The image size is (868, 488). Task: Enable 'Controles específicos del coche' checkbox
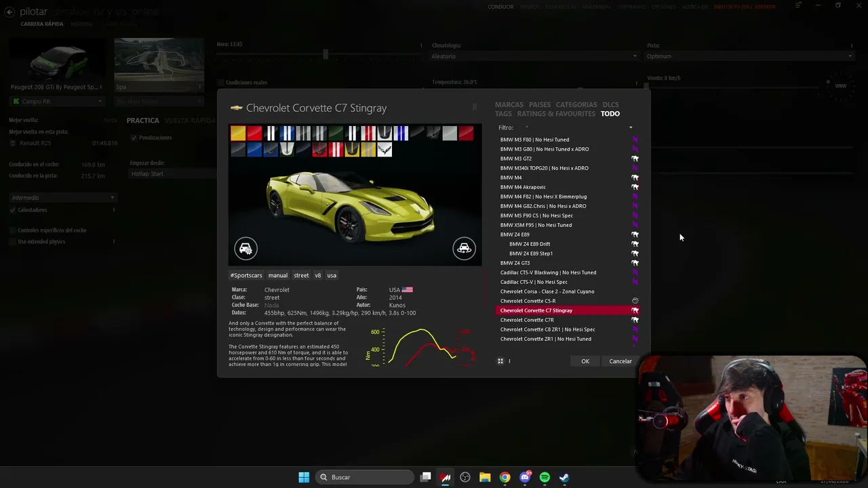coord(13,230)
